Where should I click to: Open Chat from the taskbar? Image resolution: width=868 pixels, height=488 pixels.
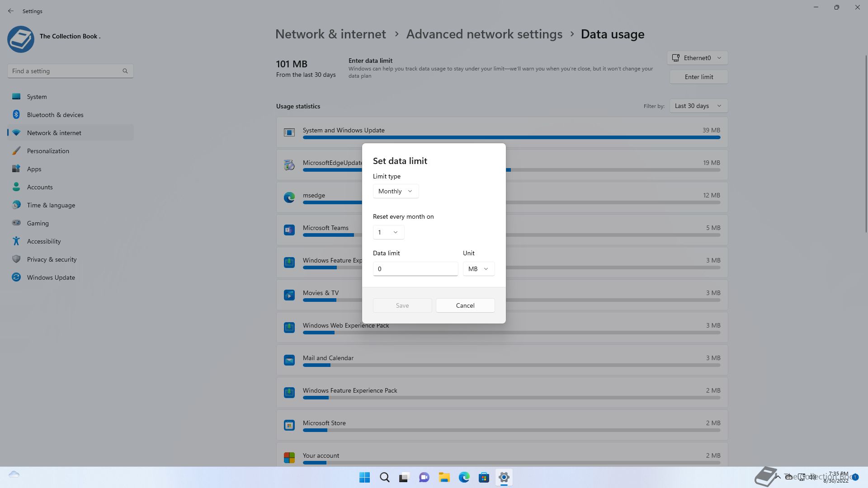point(424,477)
